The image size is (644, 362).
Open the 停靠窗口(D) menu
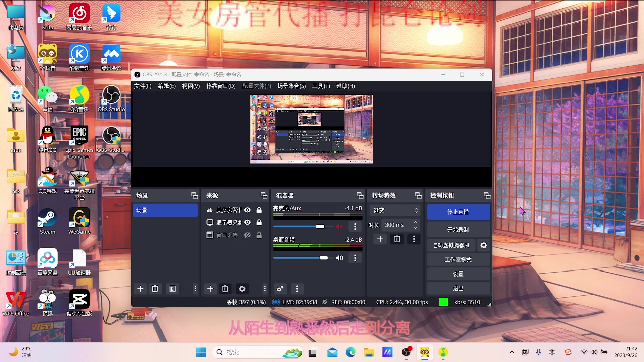point(221,86)
